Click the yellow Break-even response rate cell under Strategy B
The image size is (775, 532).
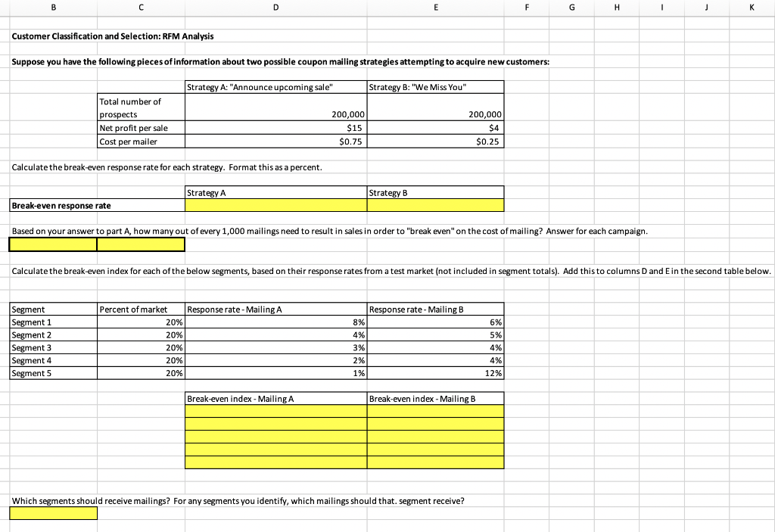435,205
